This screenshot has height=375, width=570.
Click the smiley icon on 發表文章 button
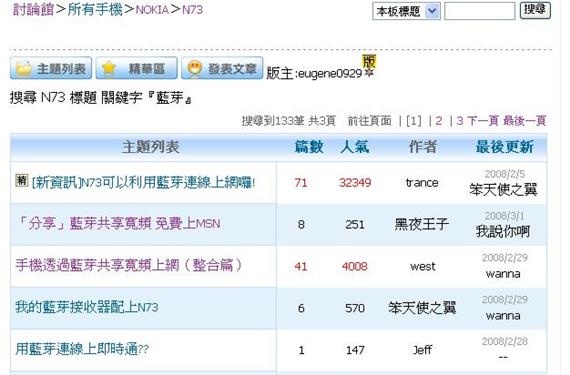tap(195, 68)
